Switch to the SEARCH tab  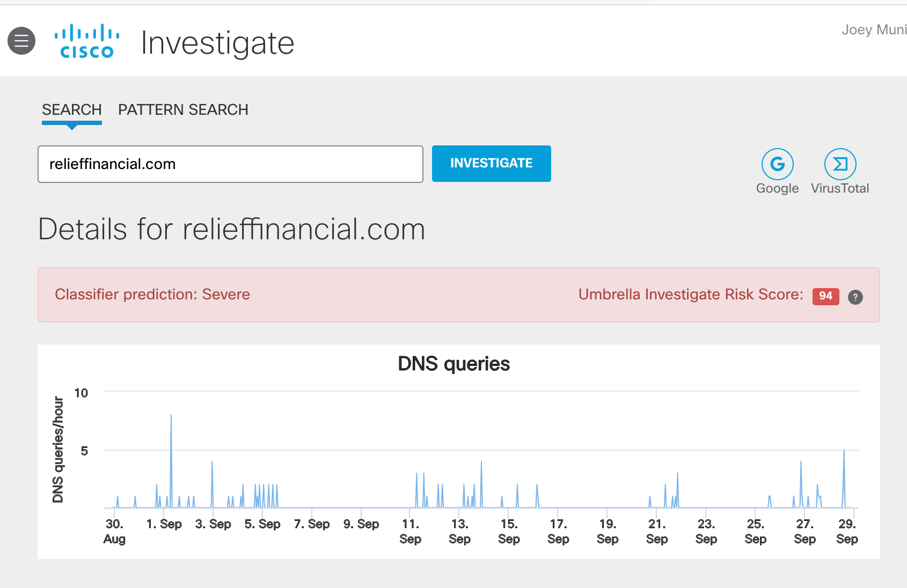72,110
